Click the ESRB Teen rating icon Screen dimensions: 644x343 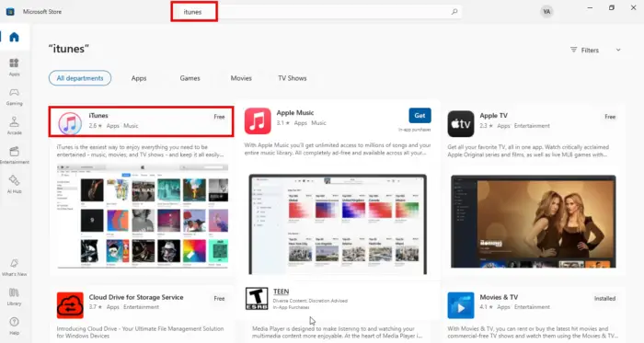(x=257, y=298)
